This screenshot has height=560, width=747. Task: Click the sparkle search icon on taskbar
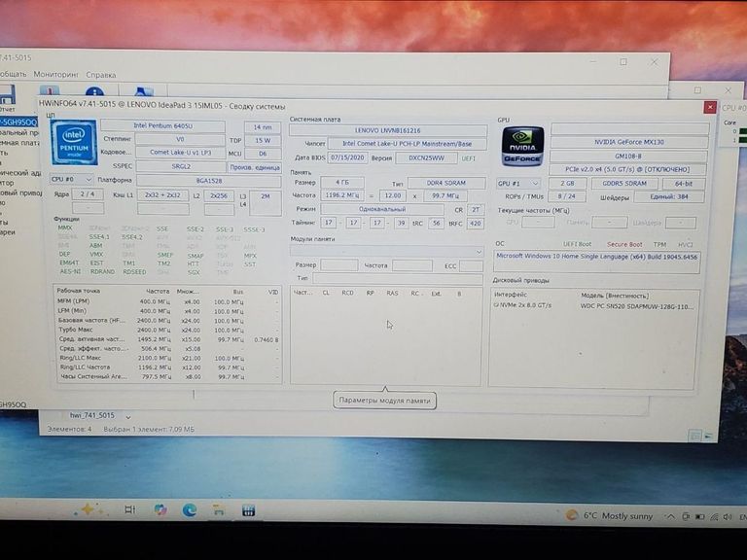click(x=89, y=509)
